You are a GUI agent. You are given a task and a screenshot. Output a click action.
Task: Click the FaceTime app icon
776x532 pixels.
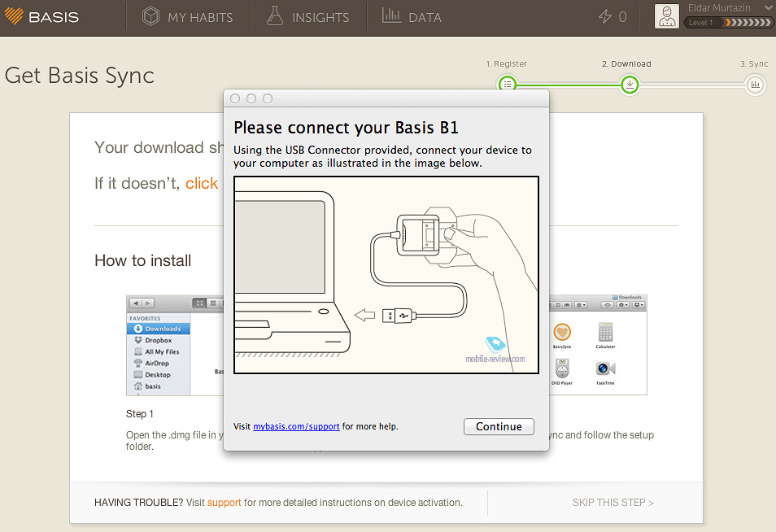click(x=605, y=372)
